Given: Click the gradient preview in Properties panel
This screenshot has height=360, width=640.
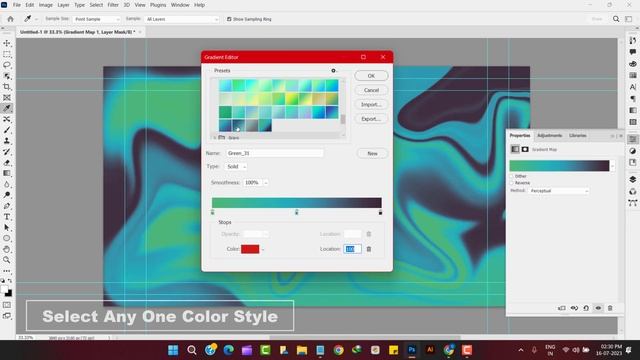Looking at the screenshot, I should point(559,166).
